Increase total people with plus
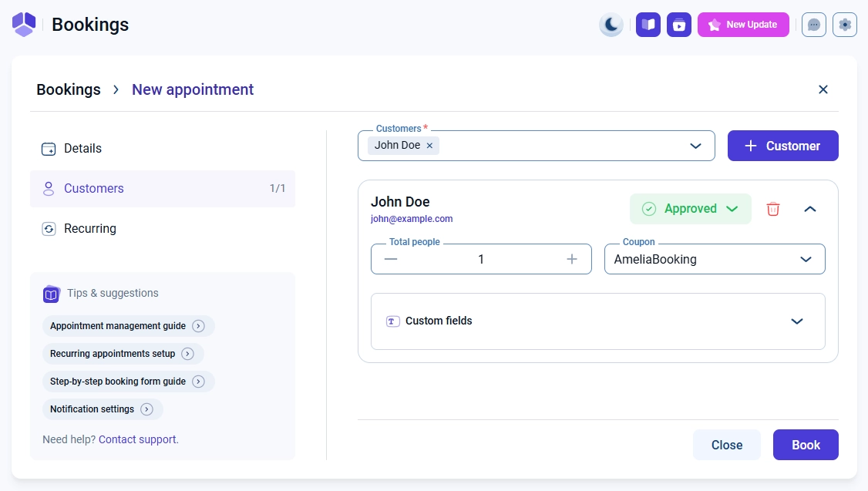The image size is (868, 491). [x=572, y=259]
